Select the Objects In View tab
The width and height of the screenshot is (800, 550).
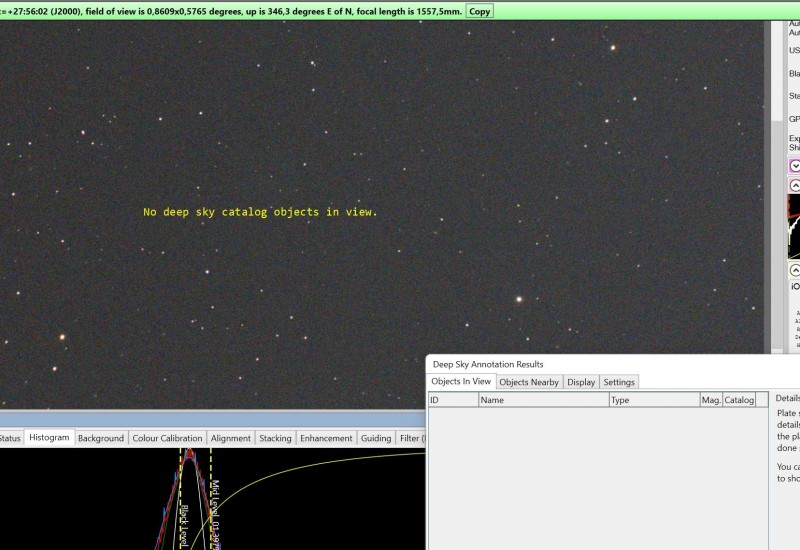(461, 382)
